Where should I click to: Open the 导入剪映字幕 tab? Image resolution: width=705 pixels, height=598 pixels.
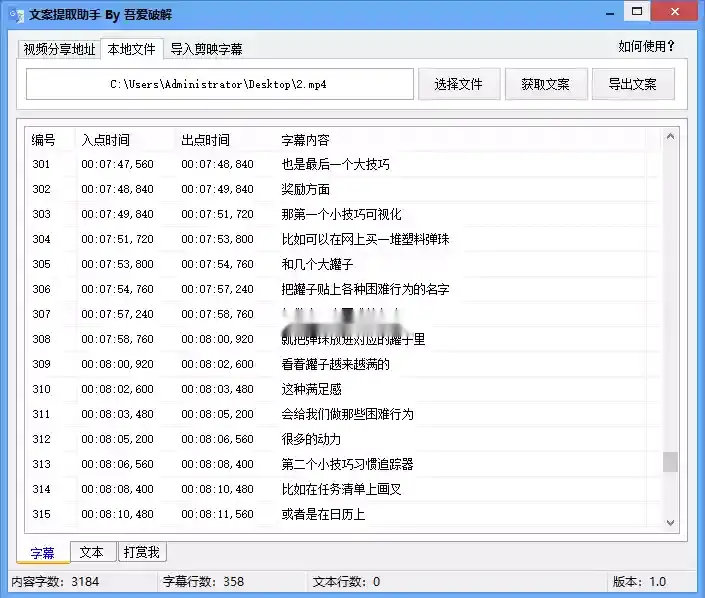point(206,49)
